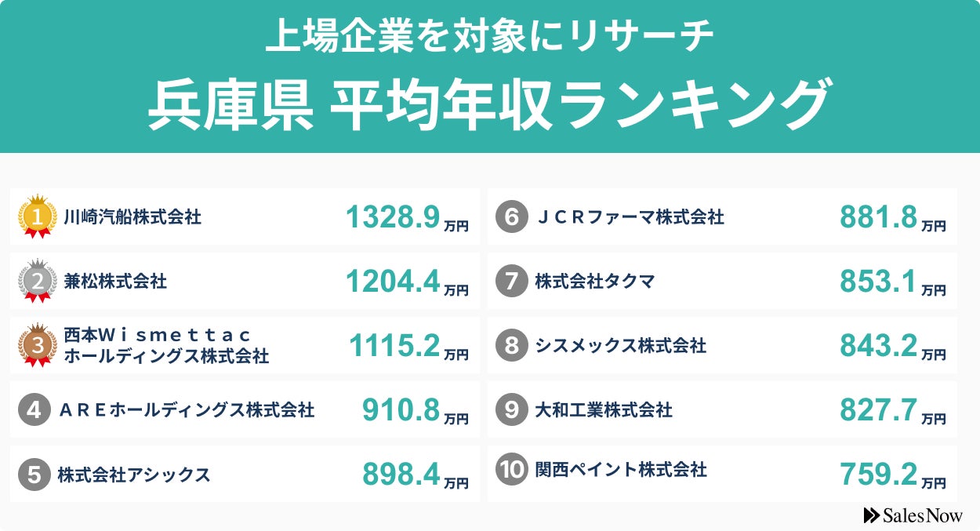
Task: Click the 兵庫県 平均年収ランキング title
Action: [489, 104]
